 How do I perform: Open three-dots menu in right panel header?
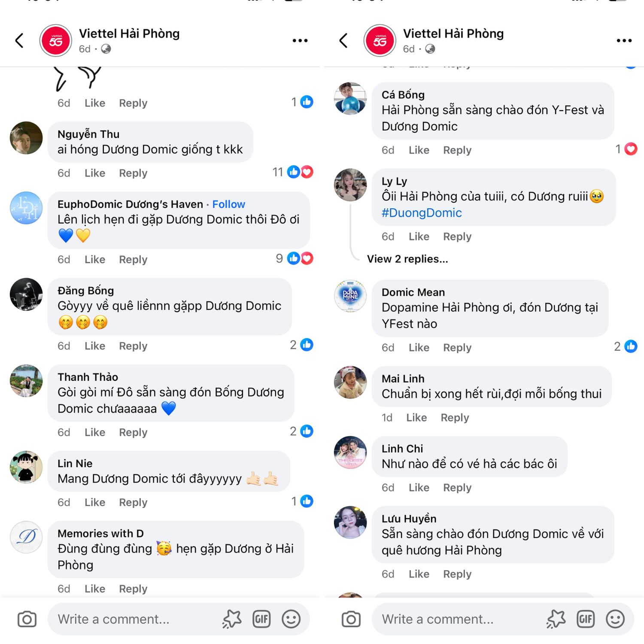point(624,41)
